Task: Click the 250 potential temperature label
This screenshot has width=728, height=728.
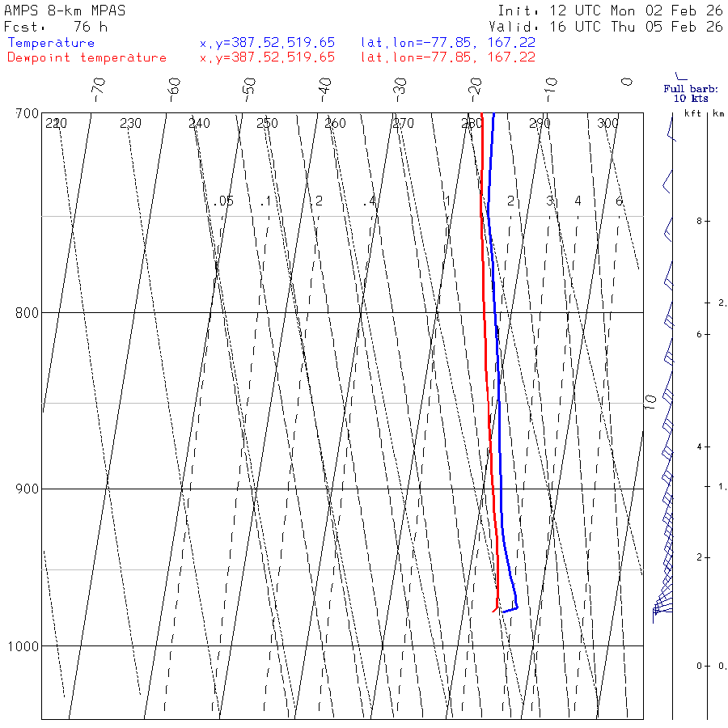Action: click(x=267, y=124)
